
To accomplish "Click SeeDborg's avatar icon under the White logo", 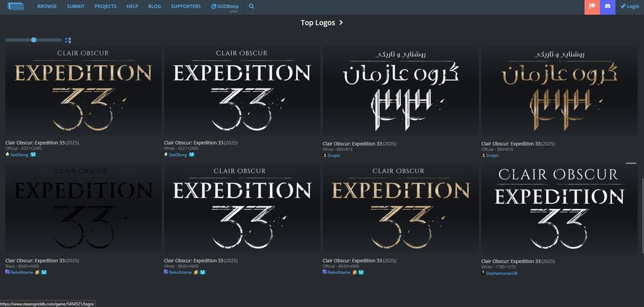I will pyautogui.click(x=166, y=154).
